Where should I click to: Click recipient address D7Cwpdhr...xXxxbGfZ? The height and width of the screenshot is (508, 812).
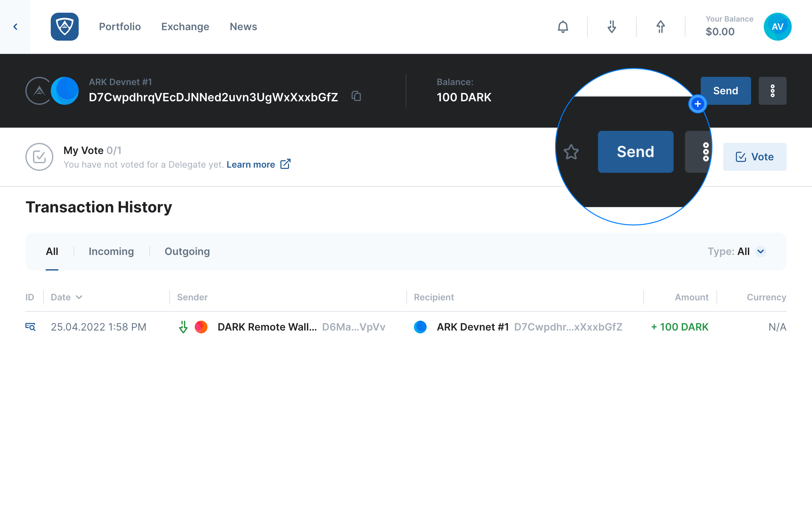pos(568,327)
